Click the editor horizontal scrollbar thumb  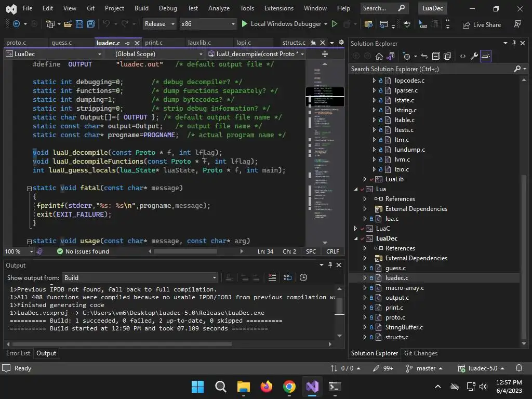(x=185, y=251)
